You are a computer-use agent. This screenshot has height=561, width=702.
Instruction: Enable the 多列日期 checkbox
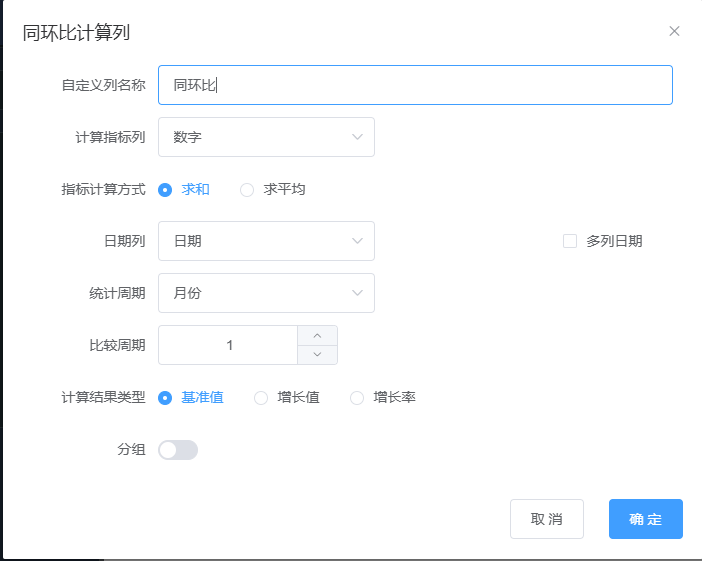tap(570, 241)
